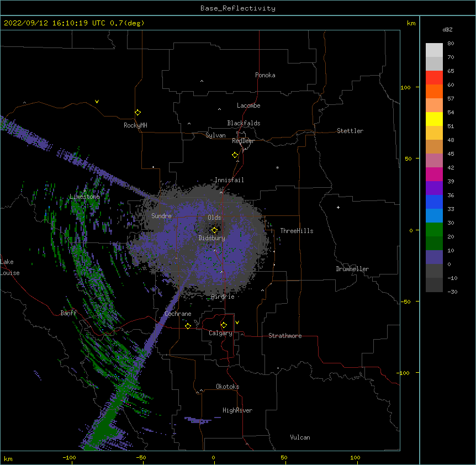Select the Ponoka city label
The width and height of the screenshot is (476, 465).
tap(265, 75)
